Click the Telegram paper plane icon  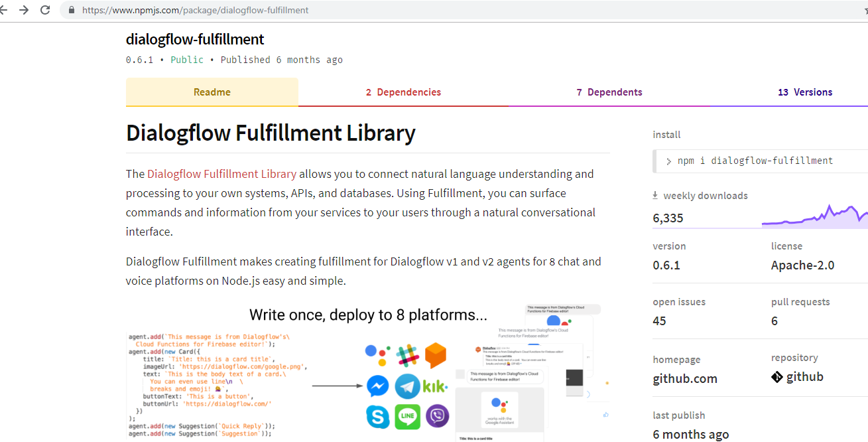407,386
